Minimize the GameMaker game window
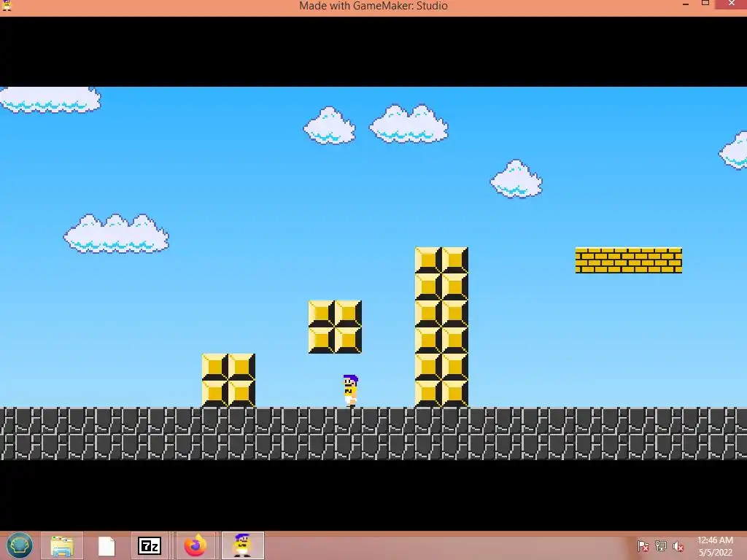 686,4
